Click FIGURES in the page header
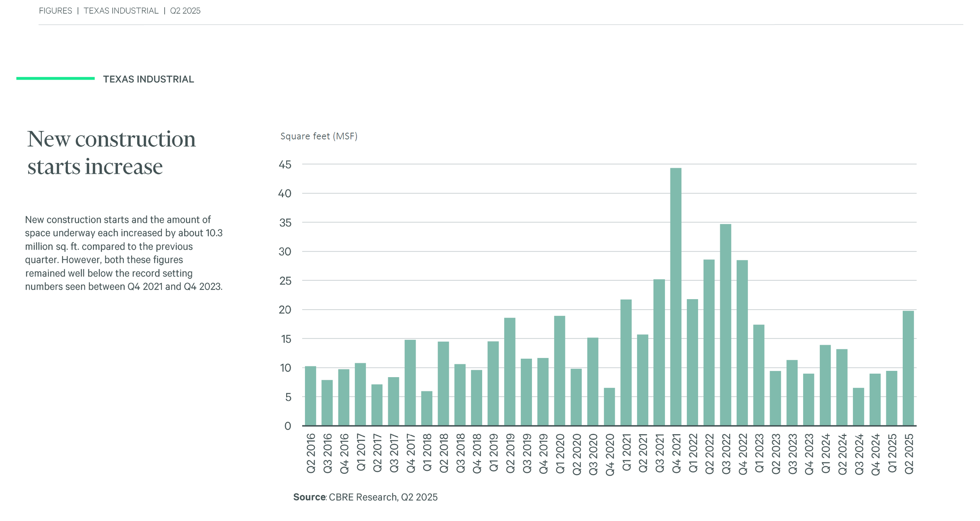The image size is (980, 521). point(55,11)
